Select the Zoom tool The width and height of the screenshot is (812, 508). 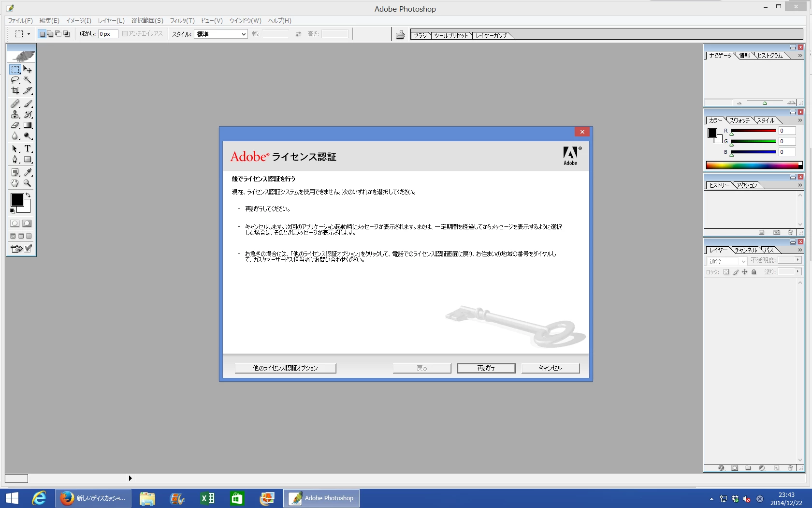click(x=28, y=183)
